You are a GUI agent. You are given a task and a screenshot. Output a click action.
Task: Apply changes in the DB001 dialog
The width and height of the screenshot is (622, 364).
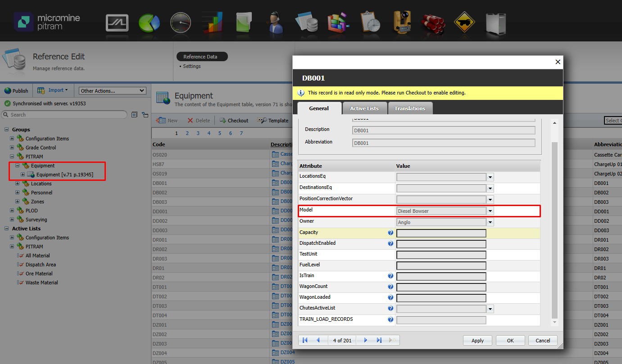coord(477,340)
